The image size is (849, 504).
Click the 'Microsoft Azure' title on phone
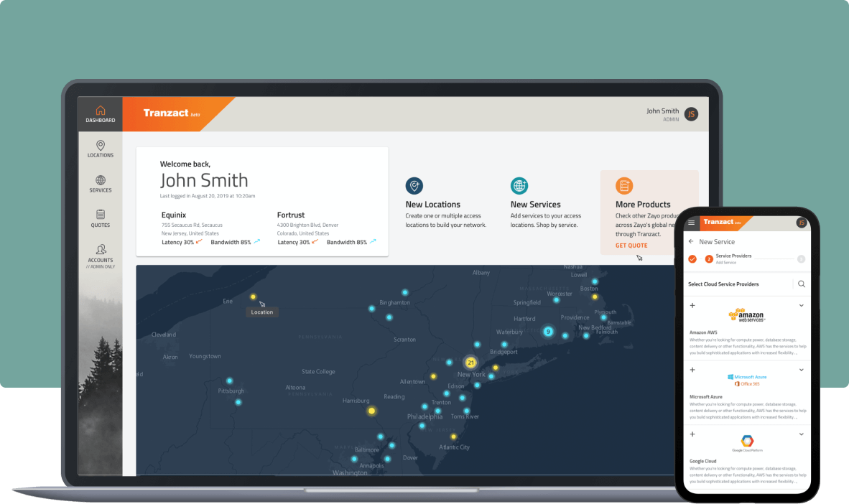(x=705, y=397)
